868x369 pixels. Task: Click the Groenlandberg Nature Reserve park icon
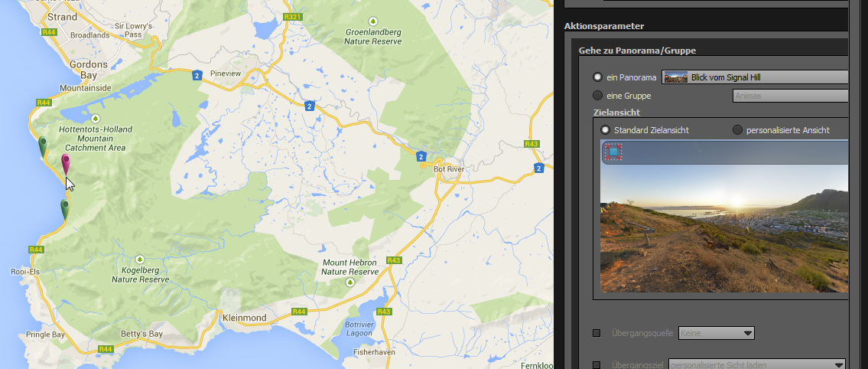[x=371, y=22]
